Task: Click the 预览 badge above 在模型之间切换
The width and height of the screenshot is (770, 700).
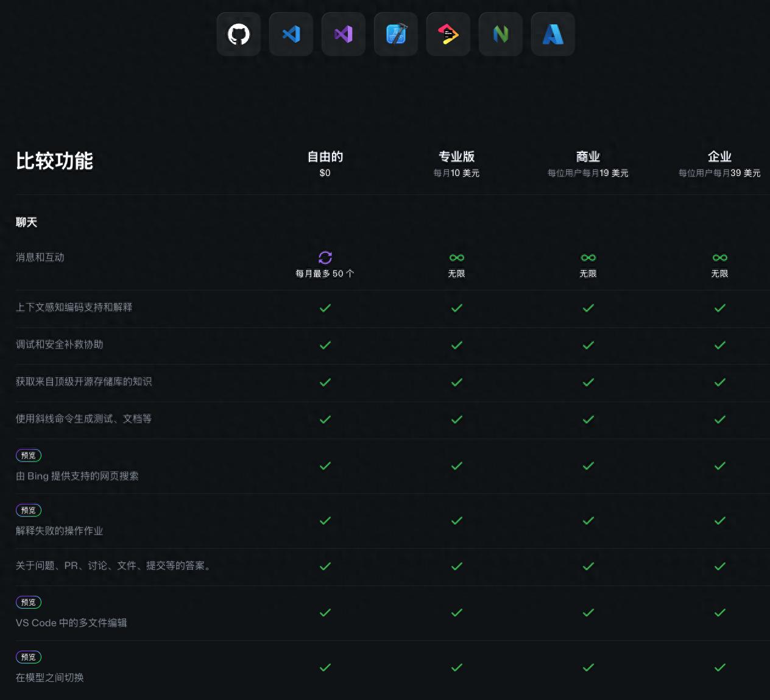Action: (28, 657)
